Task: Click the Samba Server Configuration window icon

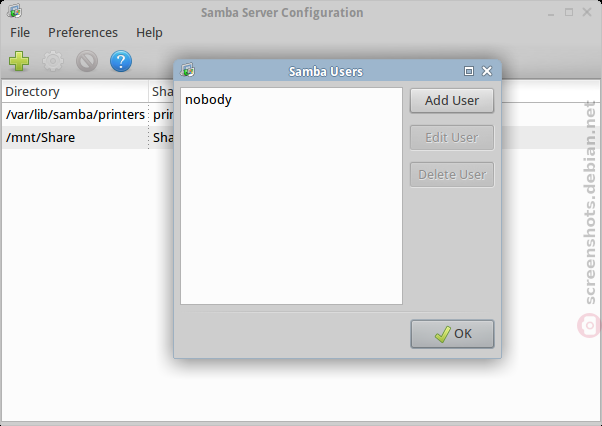Action: pos(14,12)
